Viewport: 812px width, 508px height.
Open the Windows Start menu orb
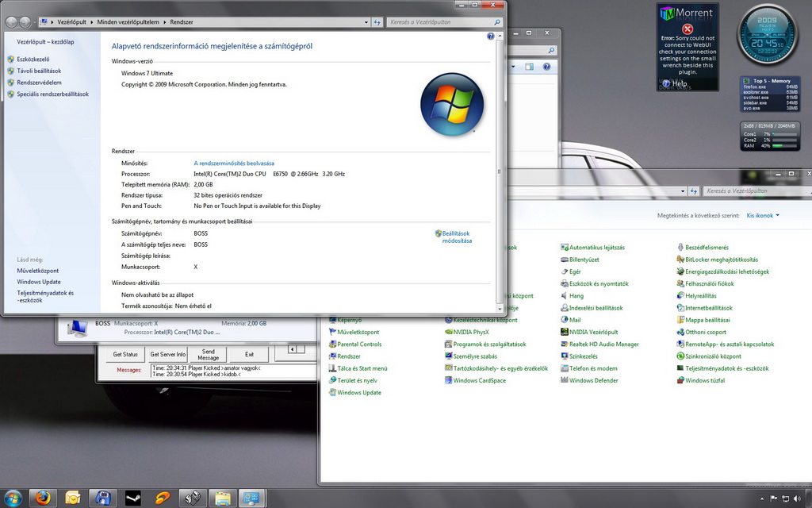point(12,498)
